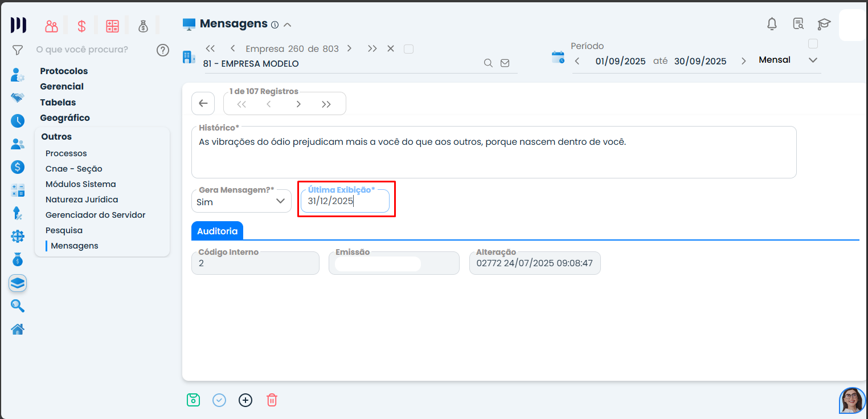Open Natureza Jurídica menu item
868x419 pixels.
coord(82,200)
